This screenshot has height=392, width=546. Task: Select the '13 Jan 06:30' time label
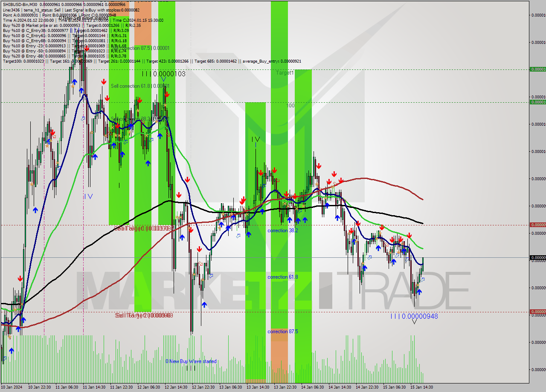[230, 387]
